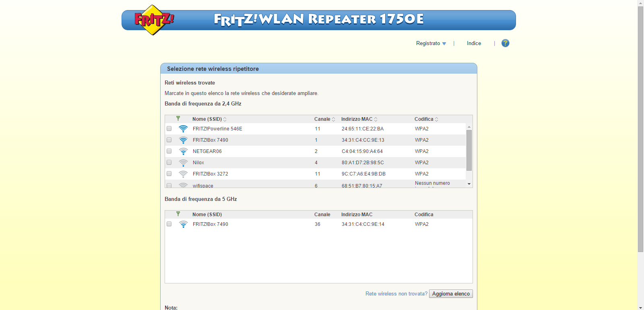Click the Nilox wifi signal icon
The height and width of the screenshot is (310, 644).
coord(183,163)
